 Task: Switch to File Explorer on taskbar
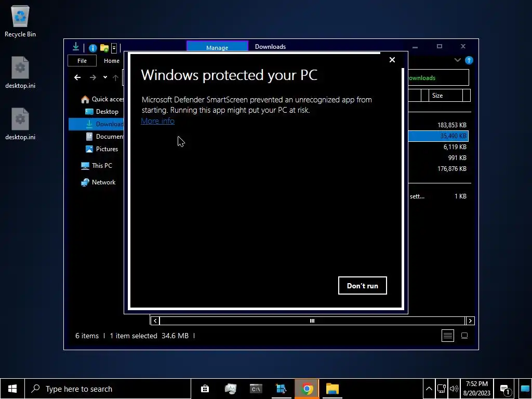click(332, 389)
